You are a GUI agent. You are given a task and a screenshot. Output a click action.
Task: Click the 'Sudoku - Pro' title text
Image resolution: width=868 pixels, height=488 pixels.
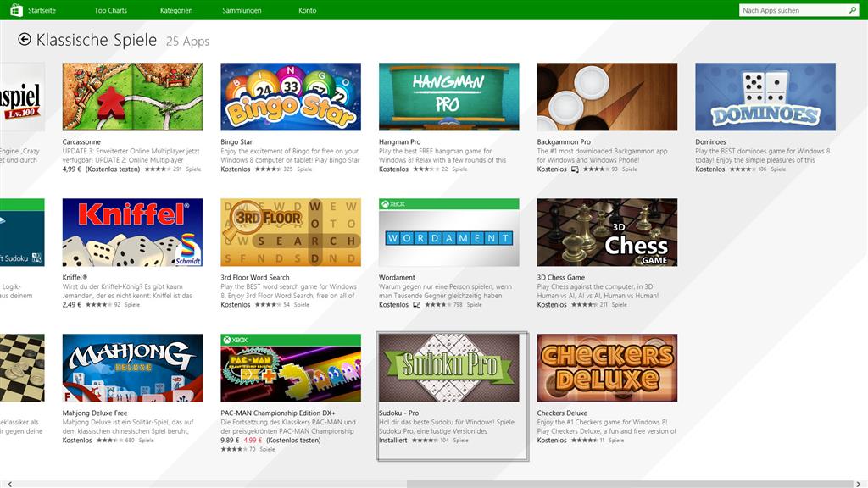pos(398,413)
